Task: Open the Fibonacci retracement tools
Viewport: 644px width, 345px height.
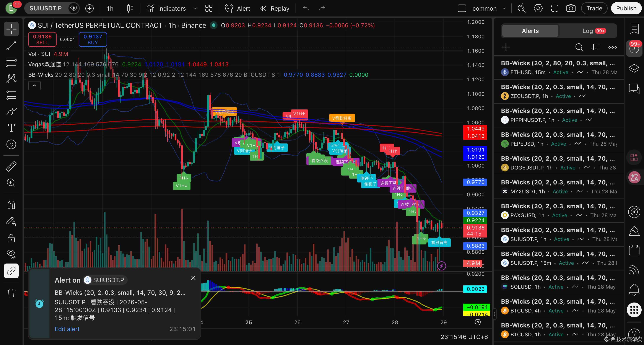Action: coord(11,62)
